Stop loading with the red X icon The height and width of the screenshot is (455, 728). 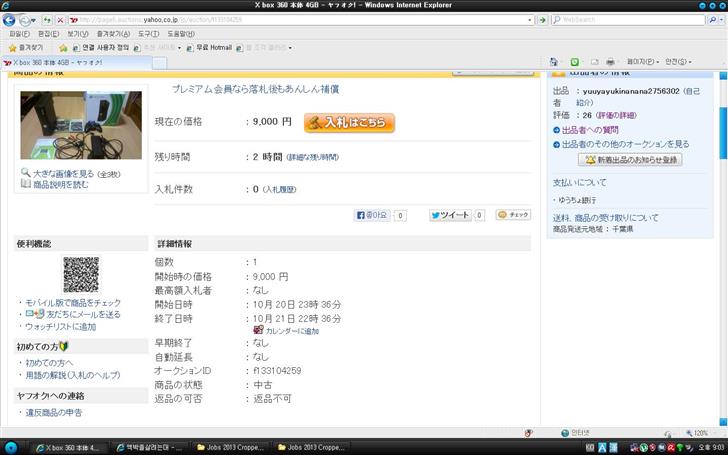click(60, 20)
